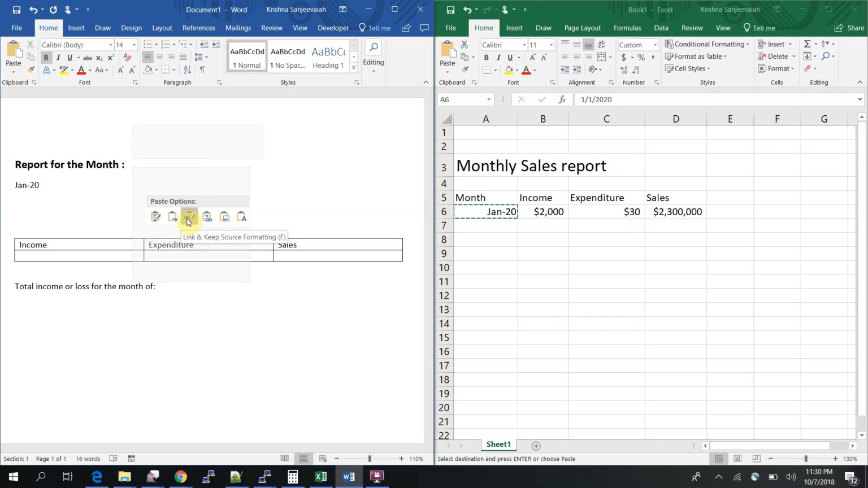This screenshot has width=868, height=488.
Task: Click the Share button in Excel
Action: tap(849, 28)
